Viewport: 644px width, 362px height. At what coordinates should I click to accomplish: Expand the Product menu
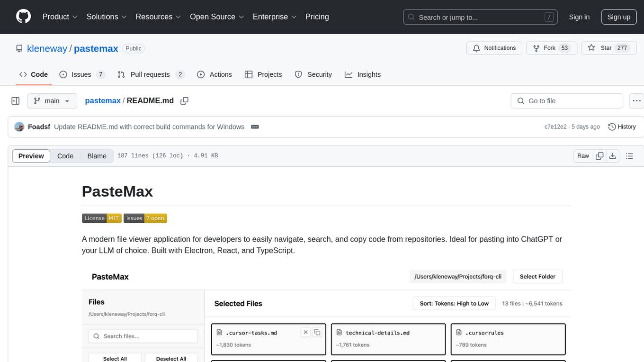tap(60, 17)
